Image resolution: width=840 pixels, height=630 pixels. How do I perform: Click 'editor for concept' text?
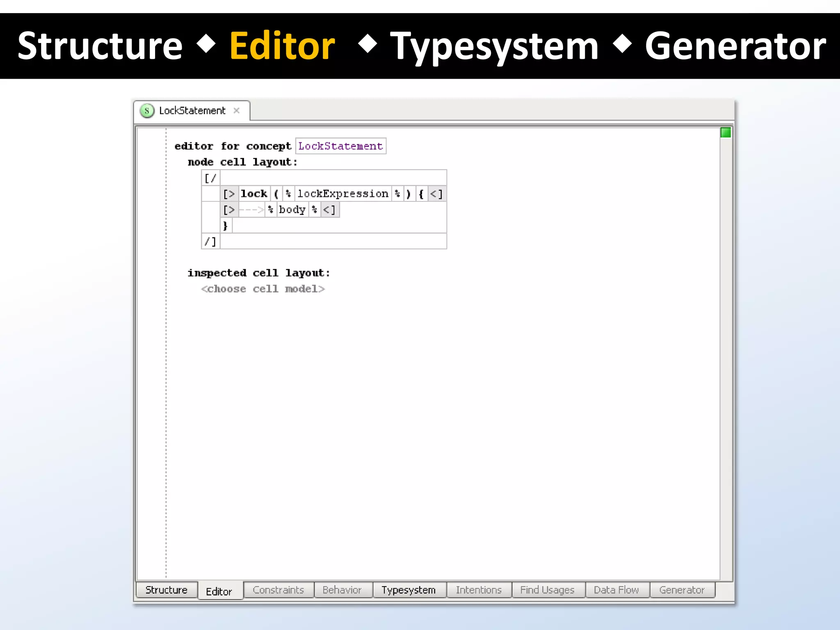click(x=233, y=146)
